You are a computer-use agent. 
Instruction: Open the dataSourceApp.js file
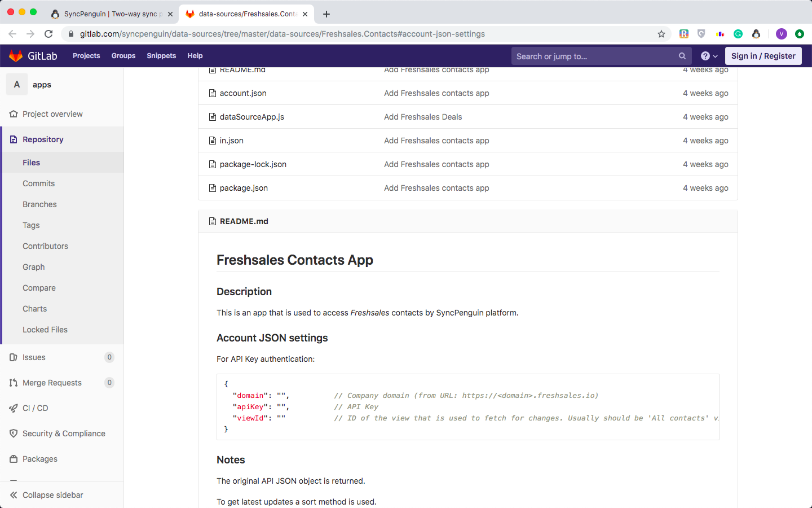pos(252,117)
